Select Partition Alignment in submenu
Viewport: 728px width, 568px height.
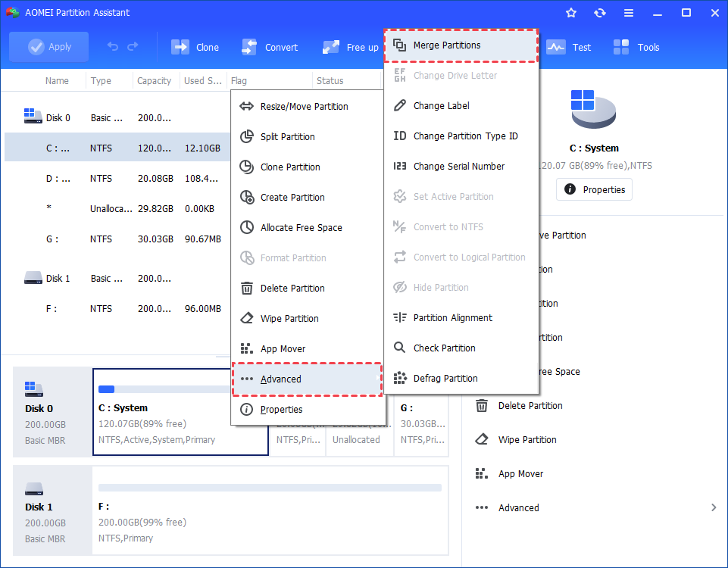pyautogui.click(x=461, y=318)
